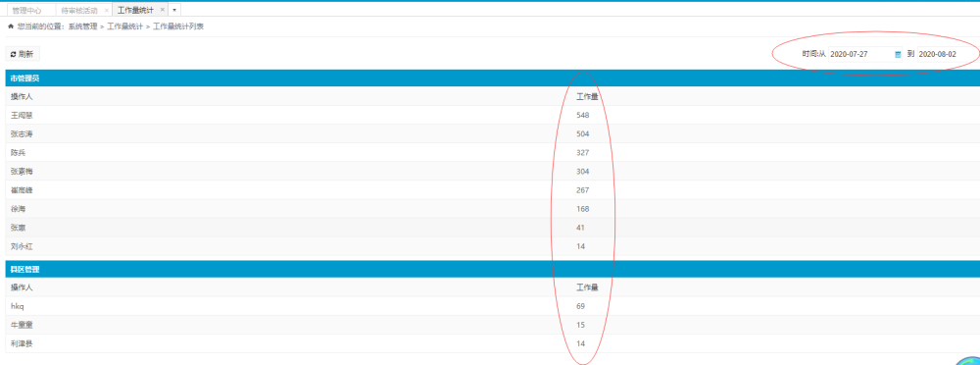The width and height of the screenshot is (980, 365).
Task: Click the 工作量 column header under 市管理员
Action: [587, 97]
